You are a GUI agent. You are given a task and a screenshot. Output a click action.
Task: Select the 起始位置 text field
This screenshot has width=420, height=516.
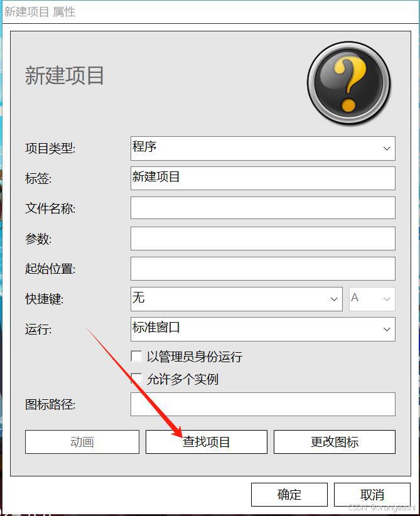[262, 269]
